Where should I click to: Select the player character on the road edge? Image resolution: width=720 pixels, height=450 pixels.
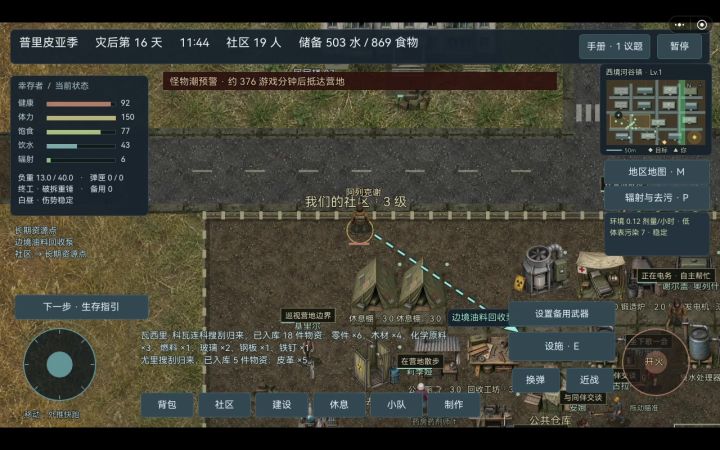coord(360,225)
